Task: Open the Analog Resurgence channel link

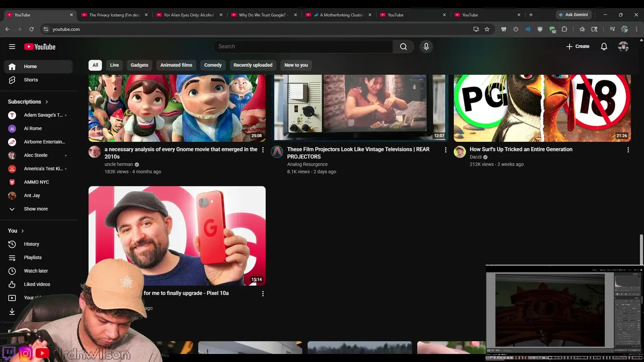Action: [x=307, y=164]
